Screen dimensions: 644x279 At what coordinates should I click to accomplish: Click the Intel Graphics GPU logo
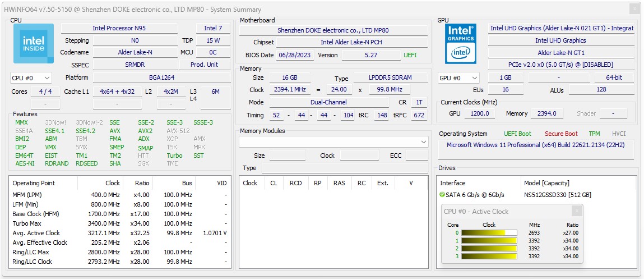pyautogui.click(x=461, y=44)
